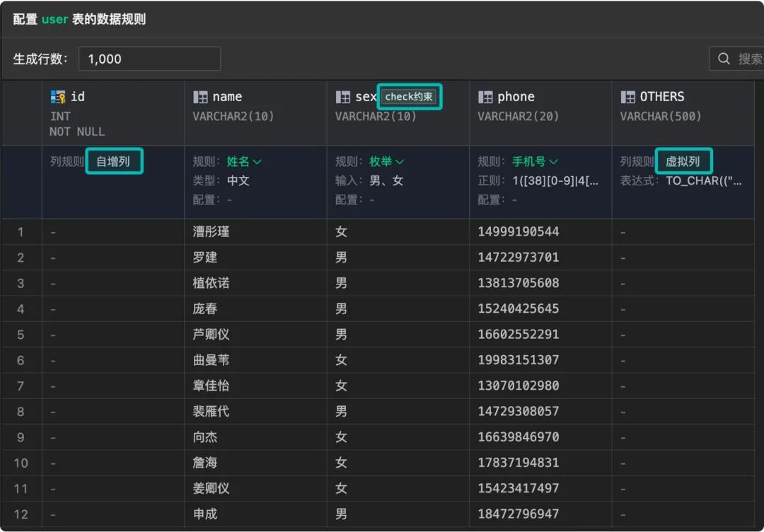Click the check约束 tag on sex

tap(409, 96)
